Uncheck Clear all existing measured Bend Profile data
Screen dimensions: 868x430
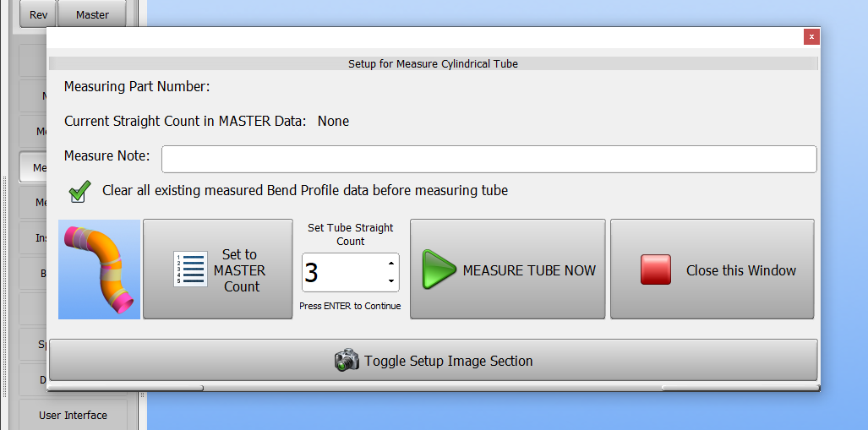(79, 192)
